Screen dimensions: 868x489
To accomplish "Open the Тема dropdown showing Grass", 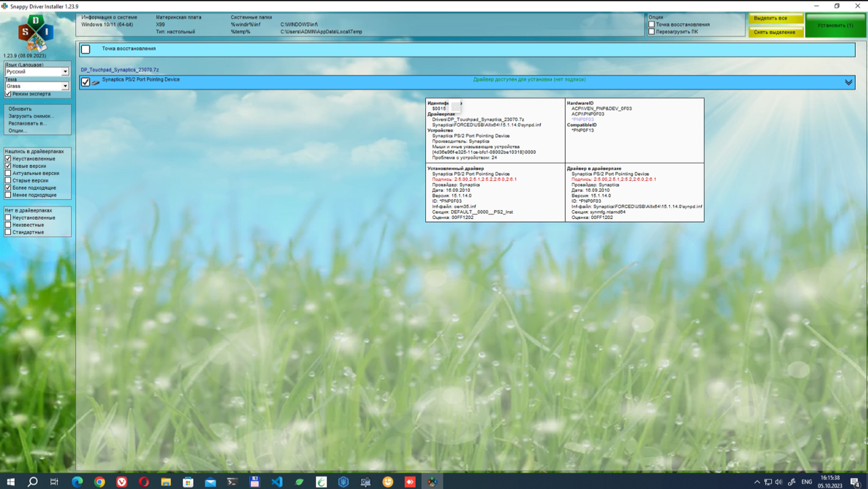I will point(37,86).
